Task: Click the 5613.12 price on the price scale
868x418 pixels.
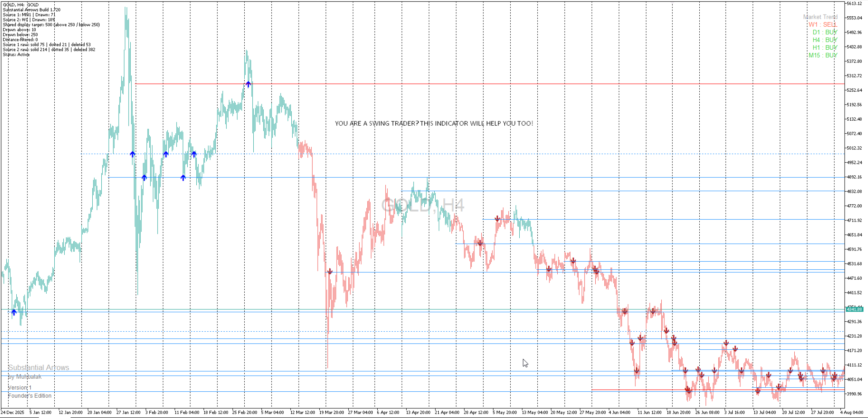Action: pos(854,4)
